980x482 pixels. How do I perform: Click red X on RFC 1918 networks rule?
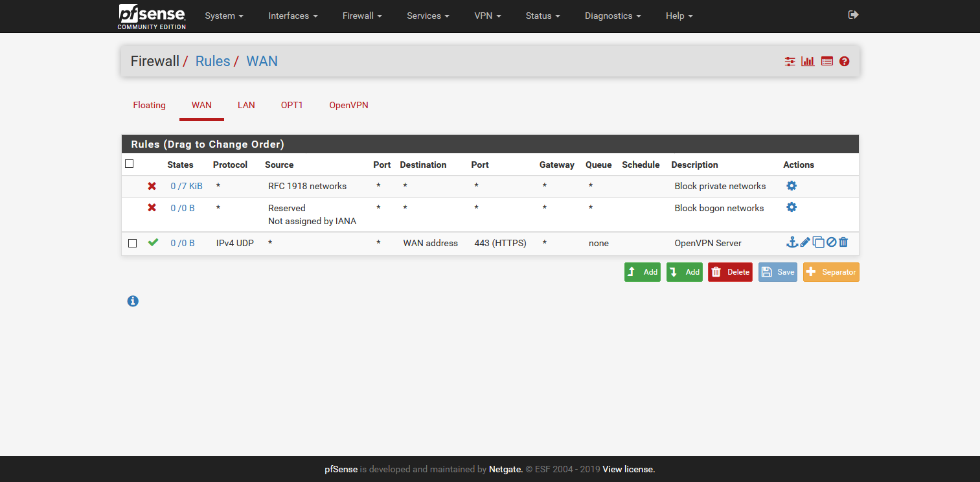(x=152, y=186)
